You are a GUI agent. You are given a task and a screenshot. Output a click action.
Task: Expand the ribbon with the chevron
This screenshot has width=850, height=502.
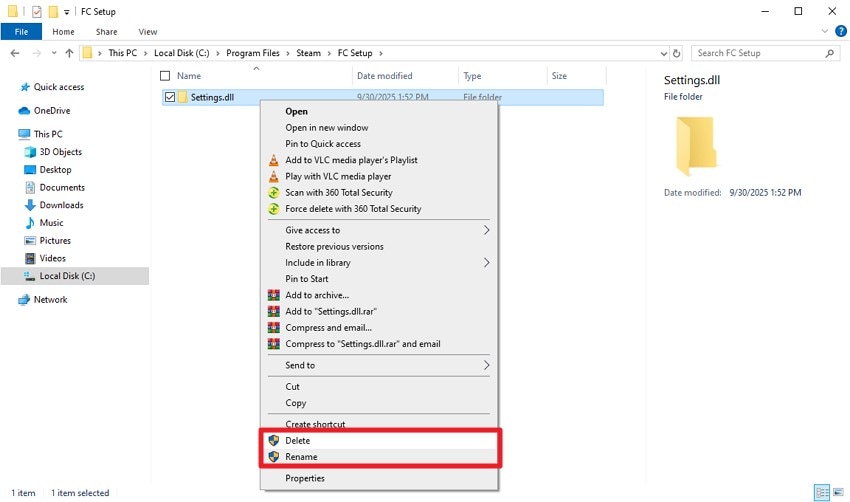pos(825,31)
